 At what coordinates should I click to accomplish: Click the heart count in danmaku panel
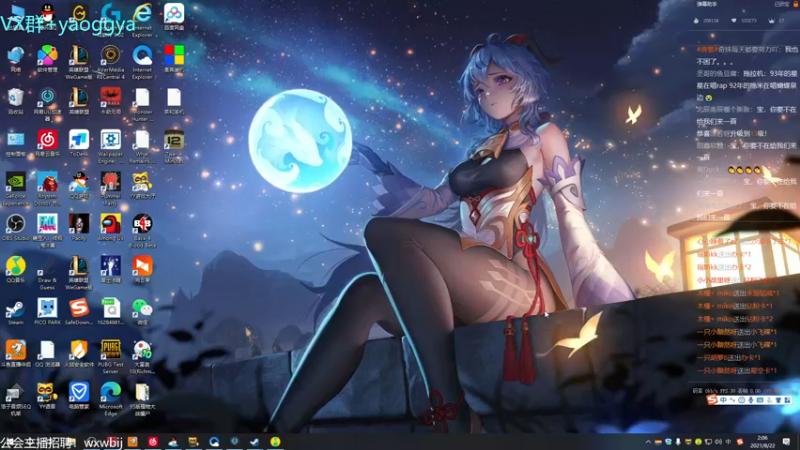[x=744, y=21]
